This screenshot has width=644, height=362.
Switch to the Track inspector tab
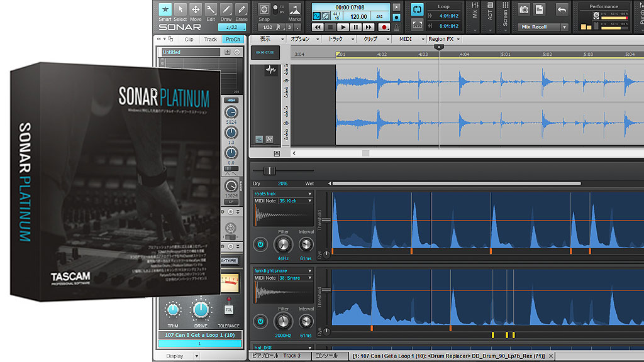tap(210, 40)
